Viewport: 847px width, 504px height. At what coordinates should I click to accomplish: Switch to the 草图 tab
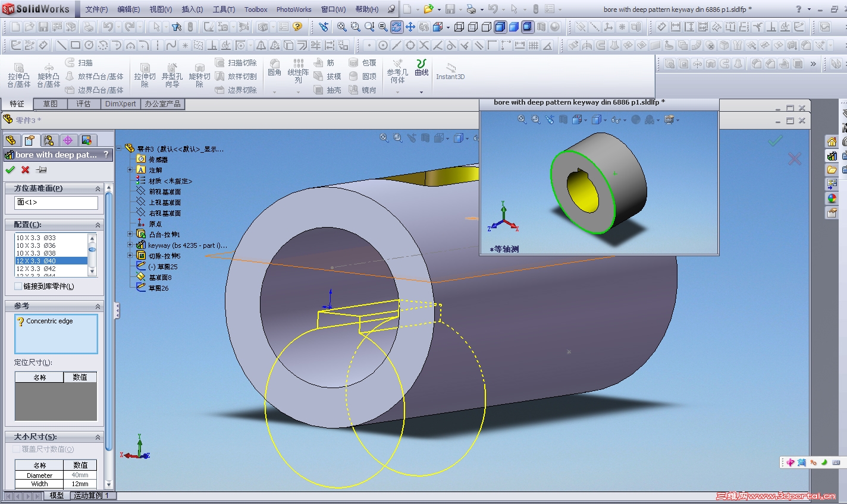click(51, 104)
